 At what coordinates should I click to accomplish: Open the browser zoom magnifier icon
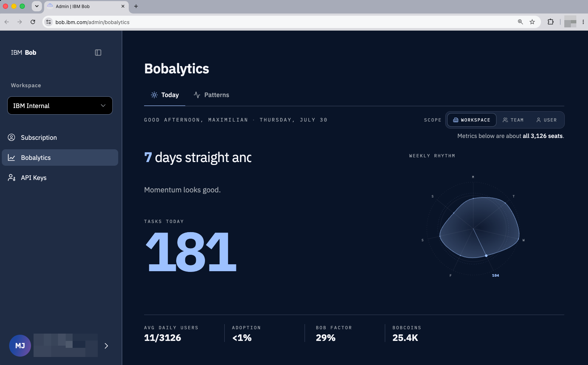[521, 22]
